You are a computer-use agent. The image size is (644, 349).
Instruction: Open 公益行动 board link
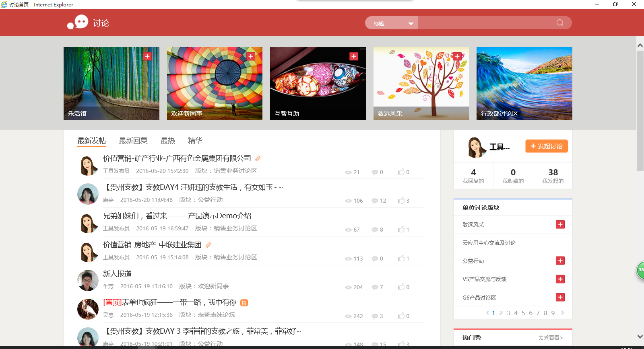point(473,261)
